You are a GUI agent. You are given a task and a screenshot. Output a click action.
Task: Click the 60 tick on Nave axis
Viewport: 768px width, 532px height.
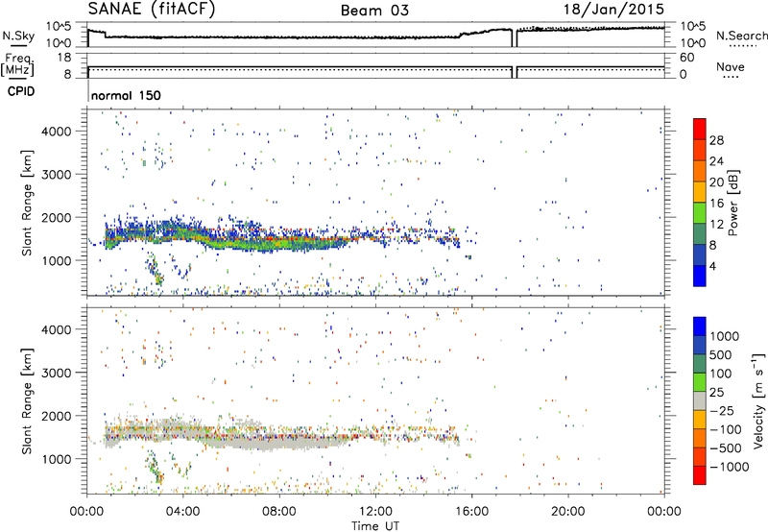pyautogui.click(x=687, y=58)
